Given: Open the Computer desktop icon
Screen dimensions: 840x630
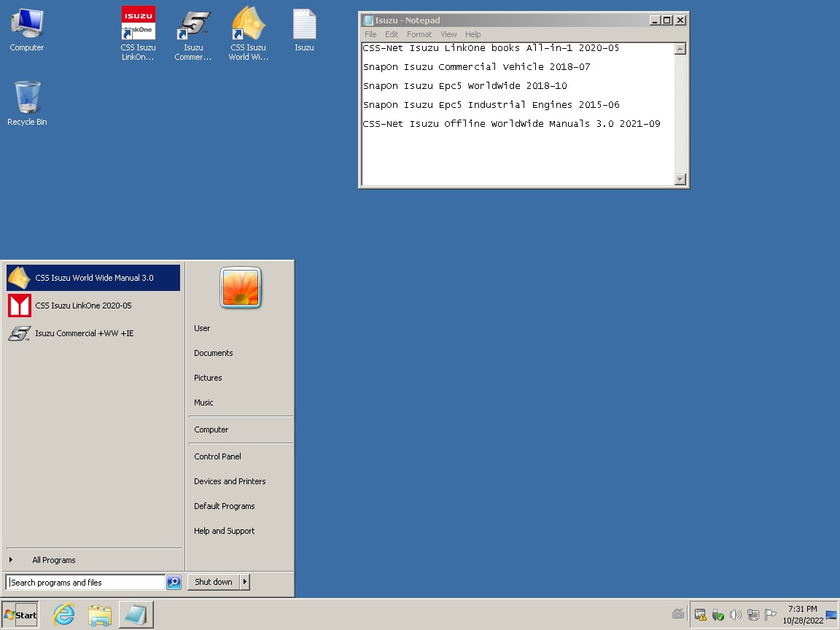Looking at the screenshot, I should tap(27, 30).
